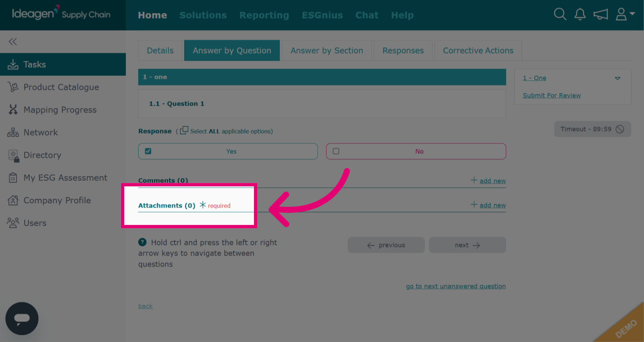Switch to Answer by Section tab
The height and width of the screenshot is (342, 644).
click(x=327, y=50)
